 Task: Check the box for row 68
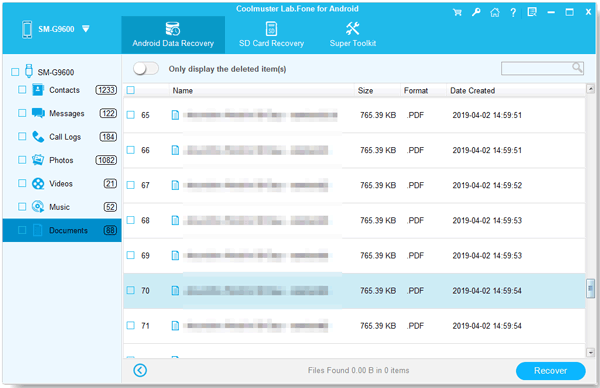point(130,220)
